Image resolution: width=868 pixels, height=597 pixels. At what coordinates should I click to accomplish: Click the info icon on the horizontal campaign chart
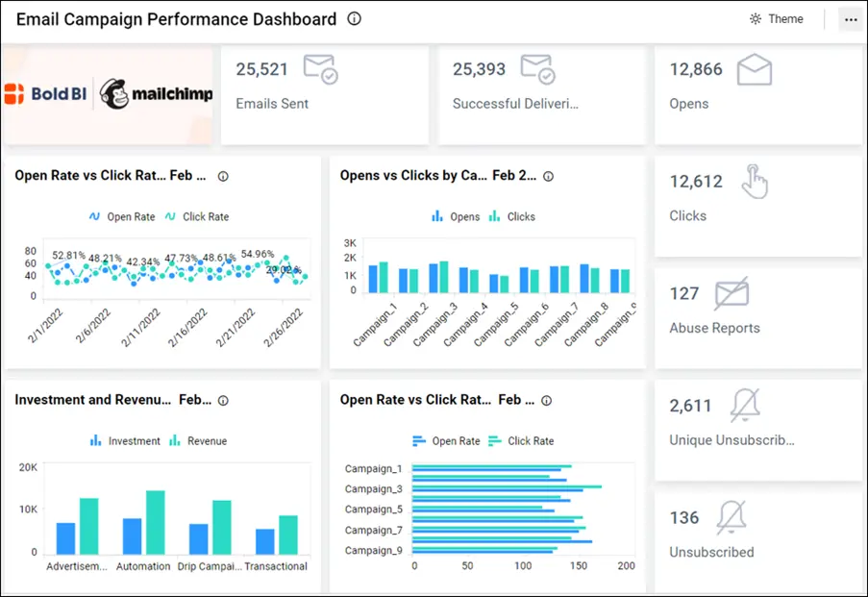point(546,401)
